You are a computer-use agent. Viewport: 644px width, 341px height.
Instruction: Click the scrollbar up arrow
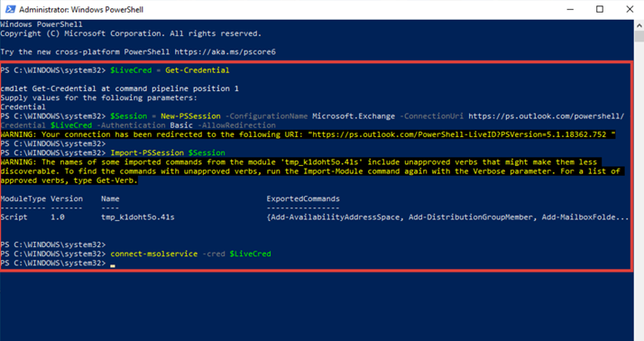click(x=639, y=25)
